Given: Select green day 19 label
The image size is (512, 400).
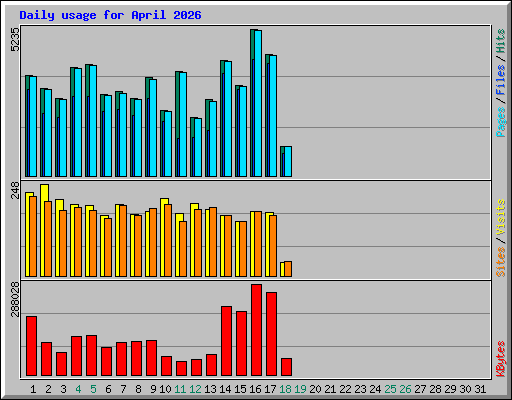Looking at the screenshot, I should pos(300,389).
